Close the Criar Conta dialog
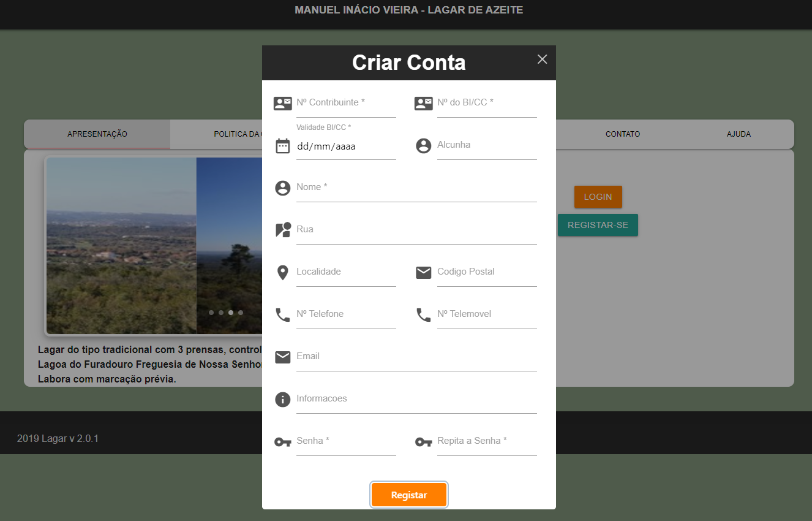This screenshot has height=521, width=812. [x=542, y=59]
